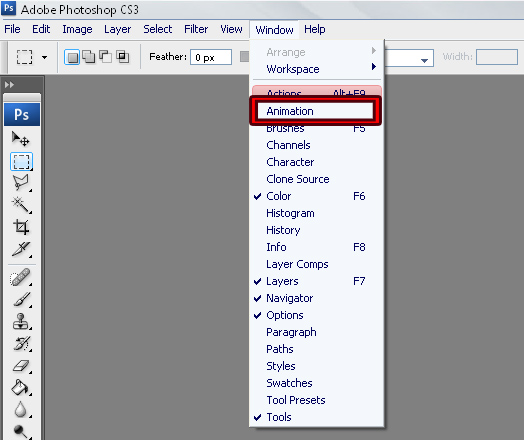Open the File menu

coord(12,29)
